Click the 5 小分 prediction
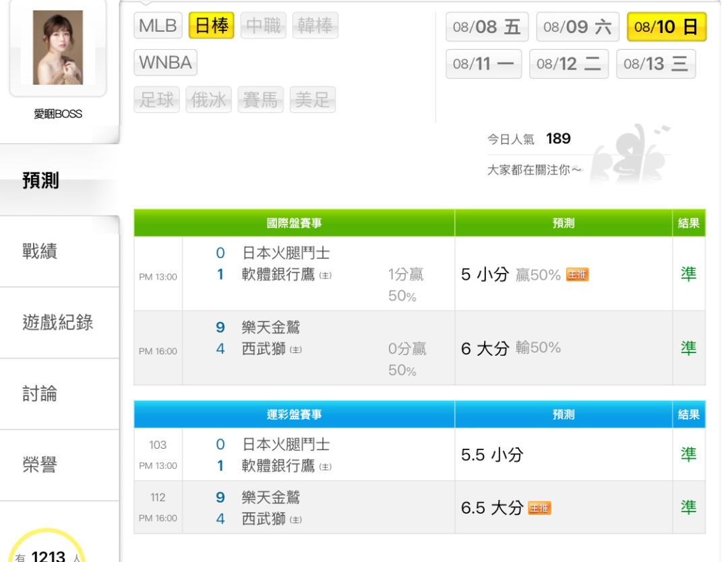 click(x=485, y=274)
